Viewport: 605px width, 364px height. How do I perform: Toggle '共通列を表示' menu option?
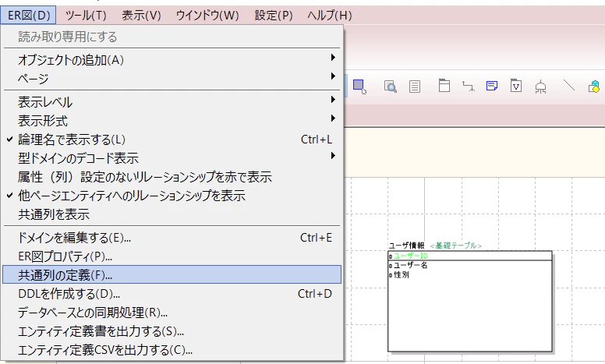pyautogui.click(x=172, y=214)
